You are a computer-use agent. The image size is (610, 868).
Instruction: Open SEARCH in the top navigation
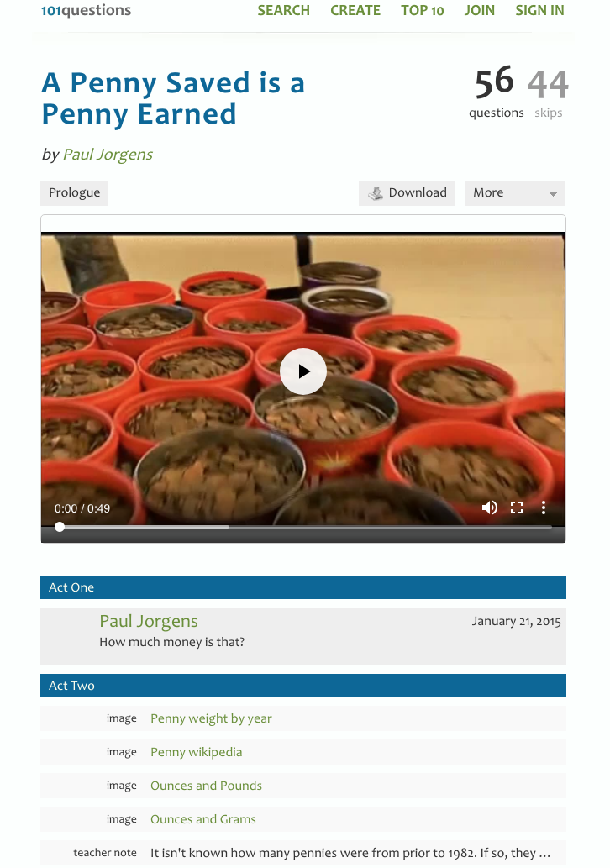click(283, 11)
